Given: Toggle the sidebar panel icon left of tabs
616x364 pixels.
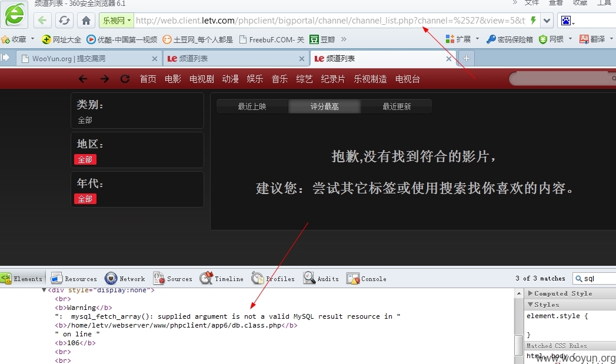Looking at the screenshot, I should coord(5,58).
